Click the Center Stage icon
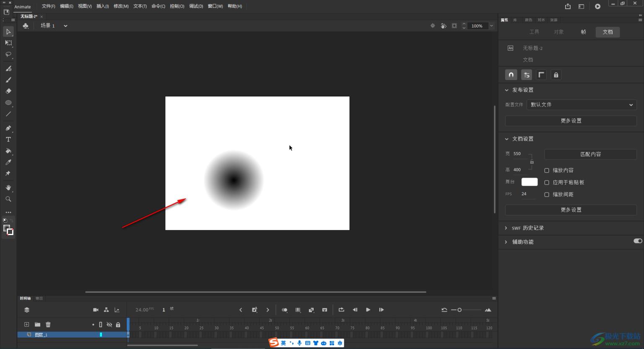This screenshot has height=349, width=644. (433, 26)
